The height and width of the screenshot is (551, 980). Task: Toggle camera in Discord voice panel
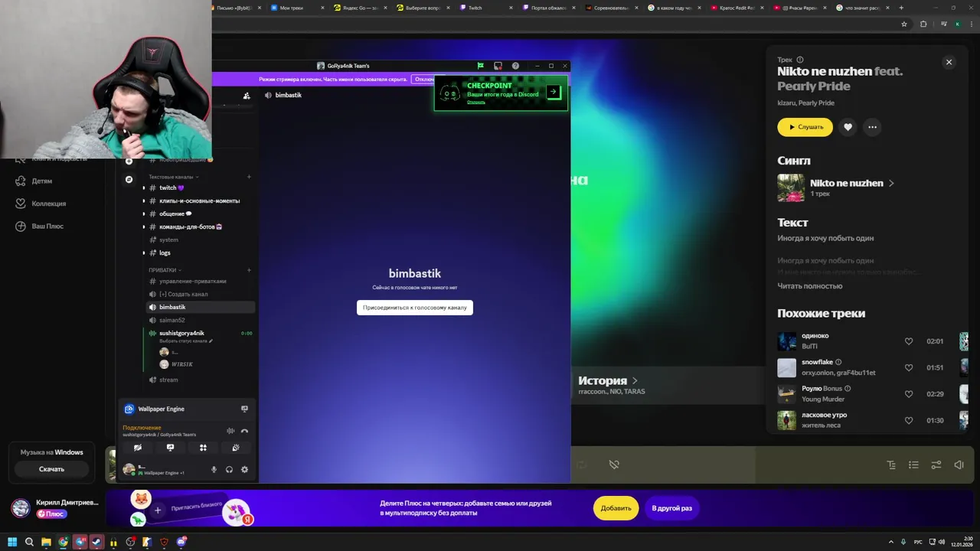tap(137, 448)
